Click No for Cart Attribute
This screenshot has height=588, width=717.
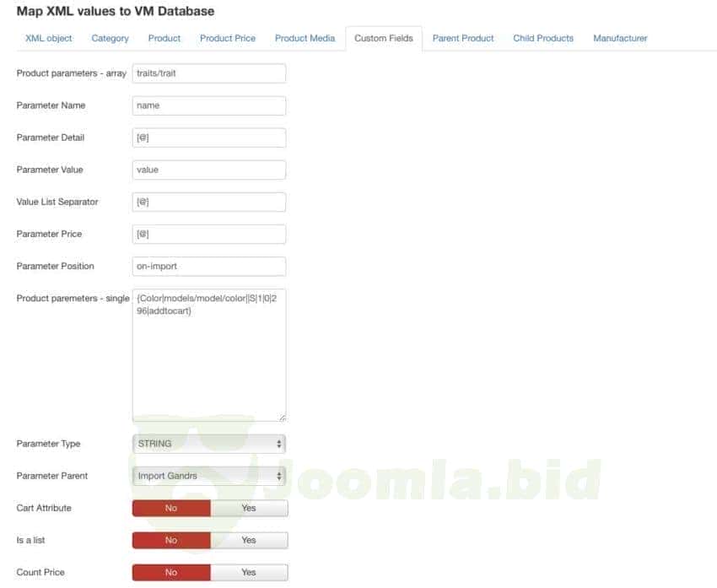click(171, 508)
